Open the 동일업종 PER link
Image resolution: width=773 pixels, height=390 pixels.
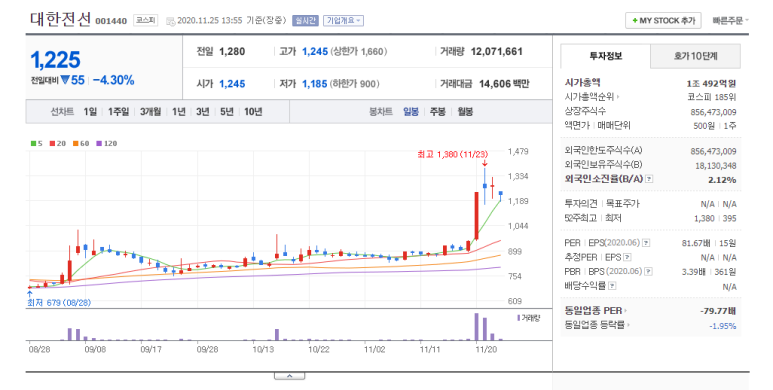click(x=596, y=311)
